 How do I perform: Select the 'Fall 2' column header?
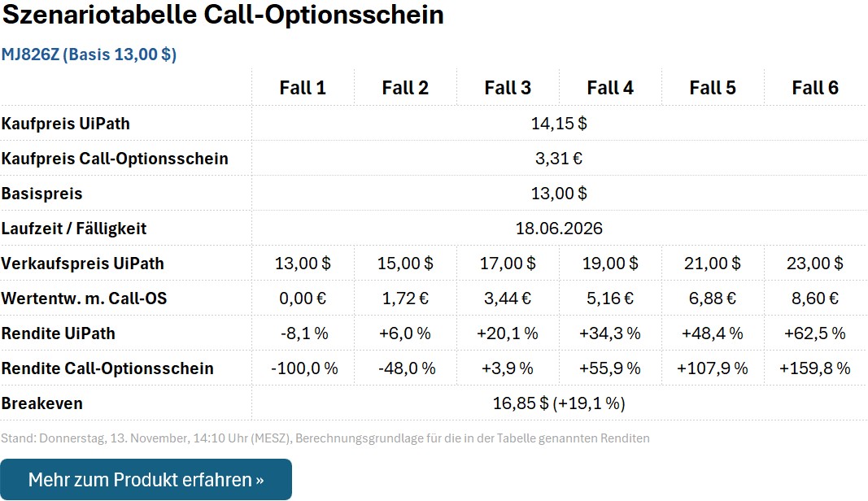pyautogui.click(x=405, y=87)
